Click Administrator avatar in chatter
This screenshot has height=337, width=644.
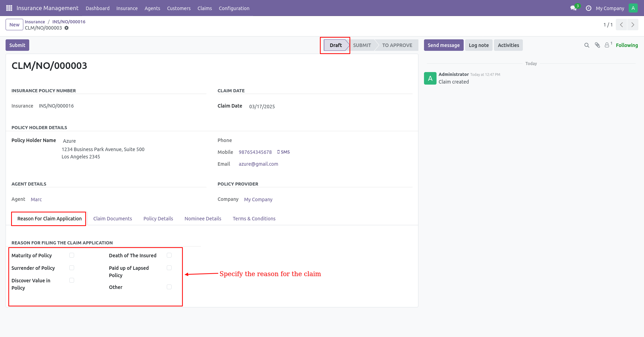click(x=430, y=78)
